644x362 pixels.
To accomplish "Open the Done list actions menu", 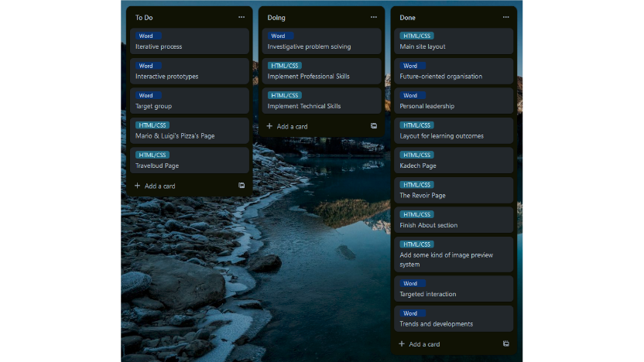I will tap(506, 17).
